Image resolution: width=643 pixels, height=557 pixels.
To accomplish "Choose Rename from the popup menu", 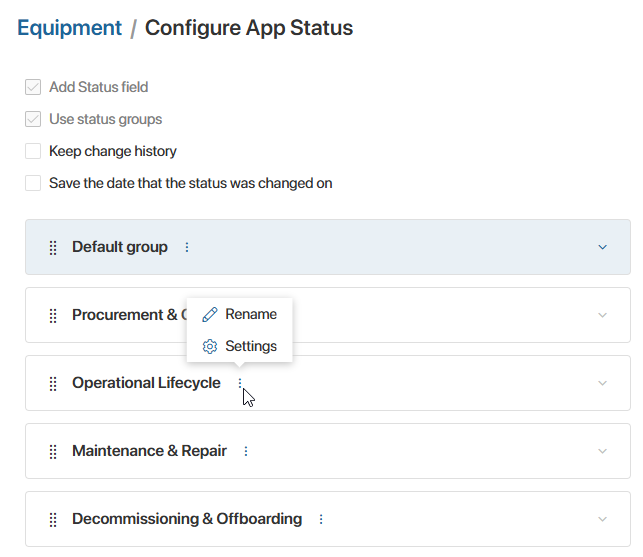I will [x=239, y=314].
